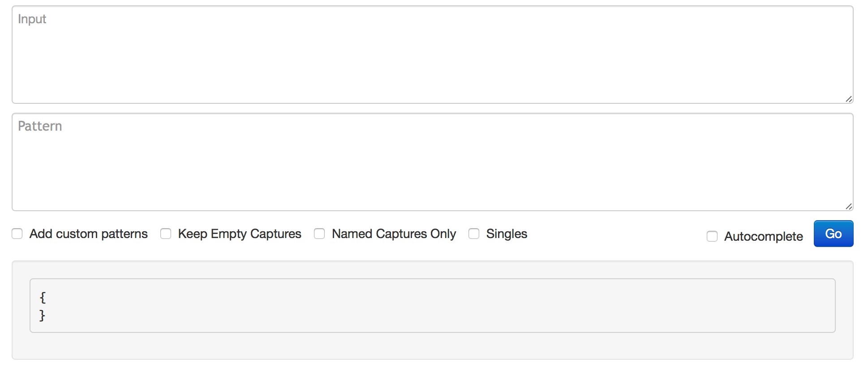The width and height of the screenshot is (868, 366).
Task: Turn on the Autocomplete checkbox
Action: [x=712, y=236]
